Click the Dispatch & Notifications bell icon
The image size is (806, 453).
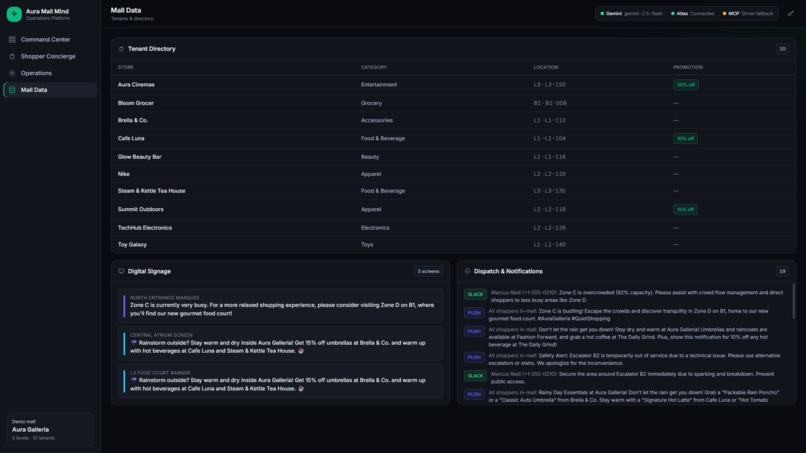pos(467,271)
